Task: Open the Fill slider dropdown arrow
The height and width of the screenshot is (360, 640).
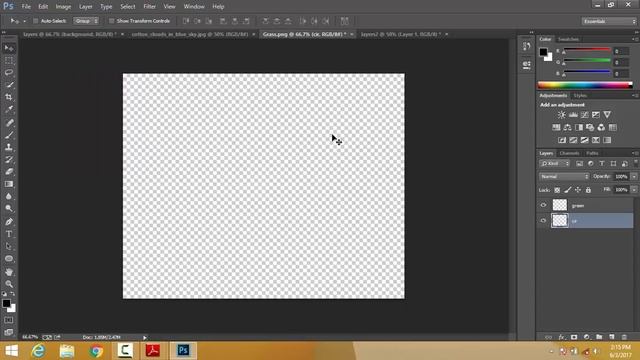Action: (x=634, y=190)
